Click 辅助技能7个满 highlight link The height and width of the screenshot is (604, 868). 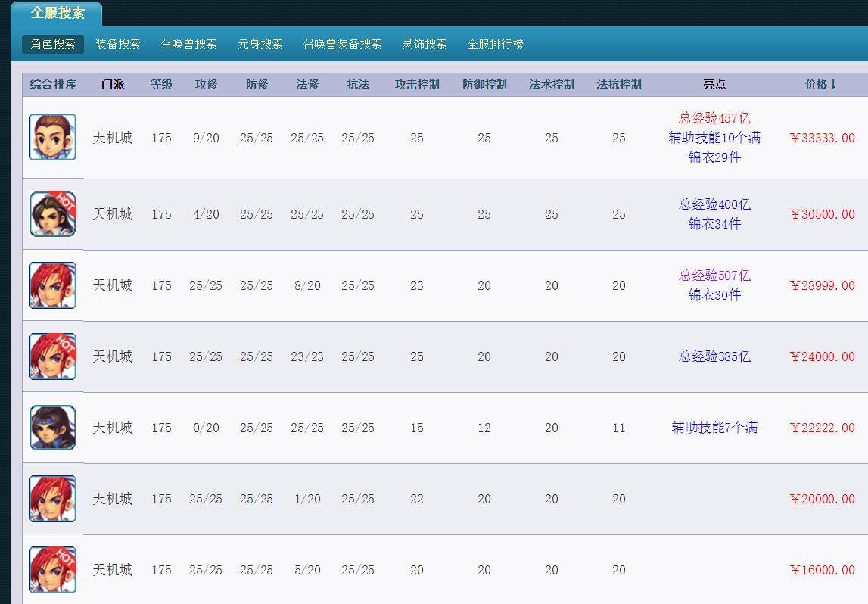point(714,428)
